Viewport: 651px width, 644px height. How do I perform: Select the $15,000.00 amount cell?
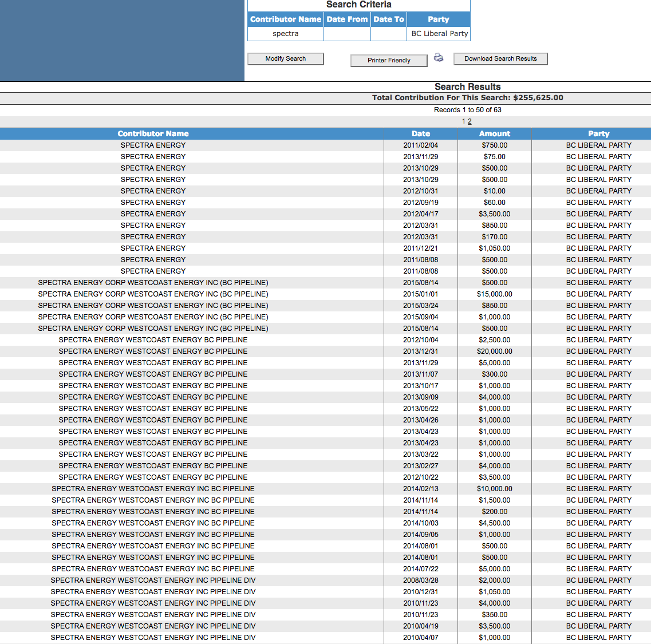[x=495, y=294]
